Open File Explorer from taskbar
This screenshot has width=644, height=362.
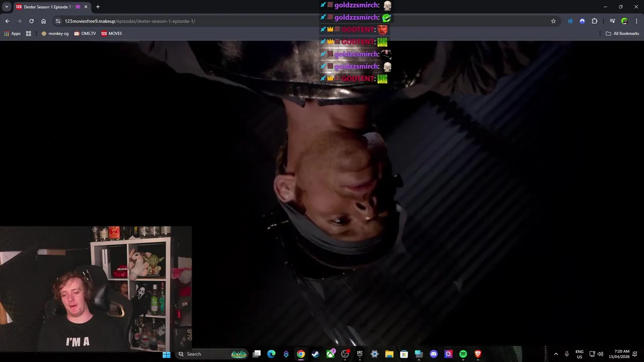pyautogui.click(x=389, y=354)
